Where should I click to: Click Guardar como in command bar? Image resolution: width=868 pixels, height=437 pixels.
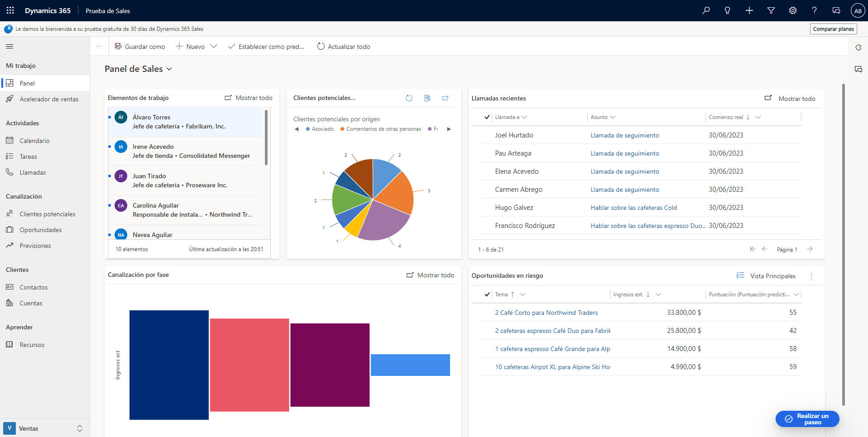pyautogui.click(x=140, y=46)
